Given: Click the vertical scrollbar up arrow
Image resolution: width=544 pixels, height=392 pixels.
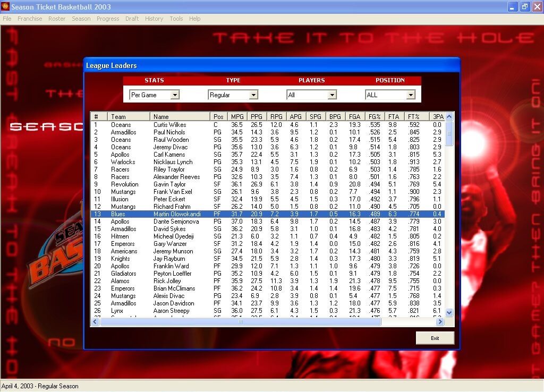Looking at the screenshot, I should click(x=449, y=116).
